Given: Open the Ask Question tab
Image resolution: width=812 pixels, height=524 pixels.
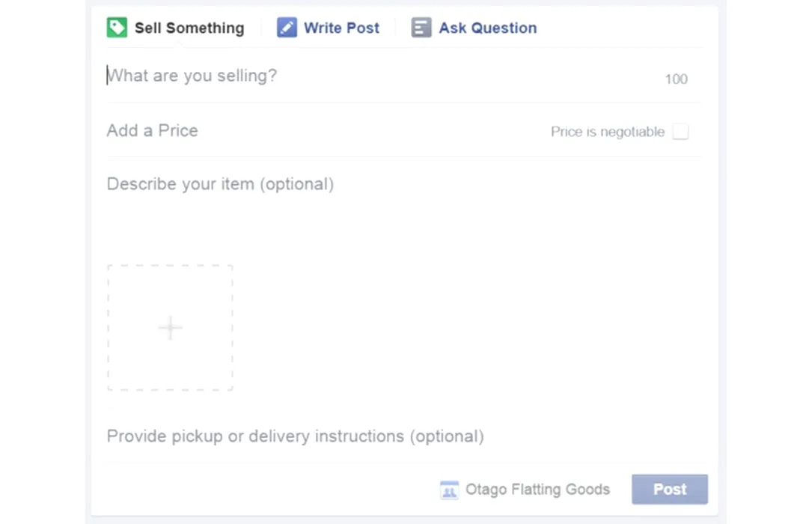Looking at the screenshot, I should click(x=474, y=28).
